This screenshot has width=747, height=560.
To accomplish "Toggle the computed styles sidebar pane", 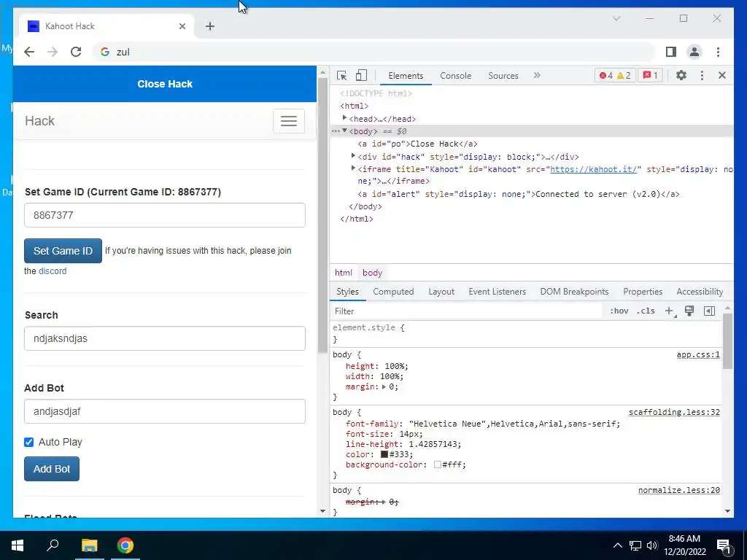I will [709, 311].
